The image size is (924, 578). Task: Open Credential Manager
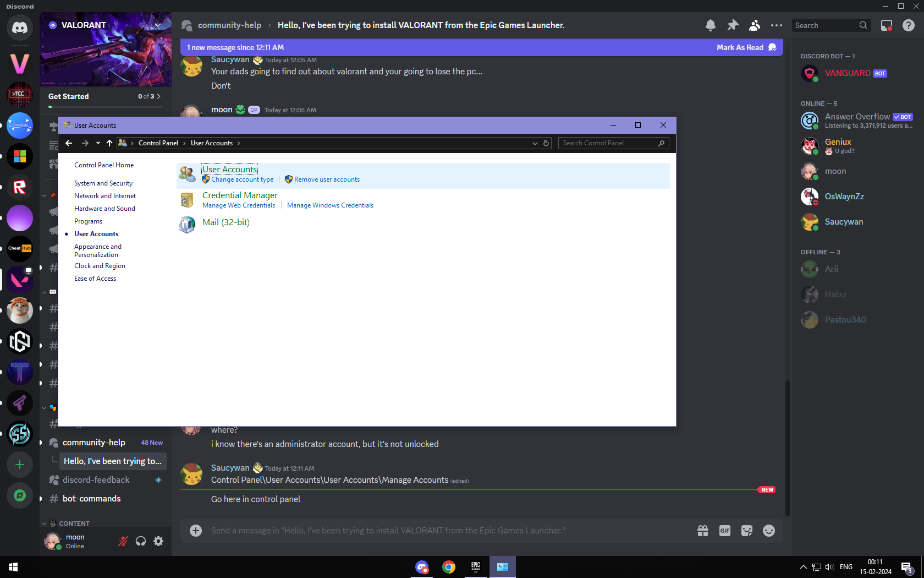point(240,195)
